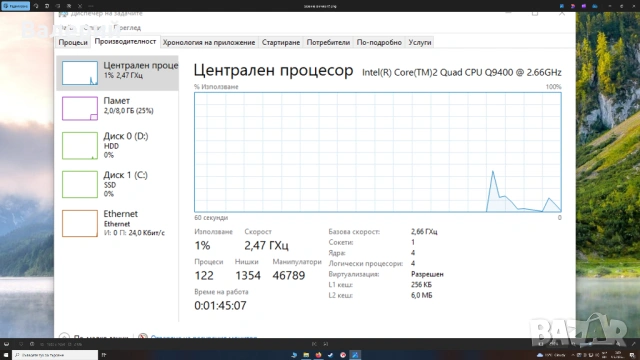640x360 pixels.
Task: Open the Windows Start menu
Action: [x=6, y=355]
